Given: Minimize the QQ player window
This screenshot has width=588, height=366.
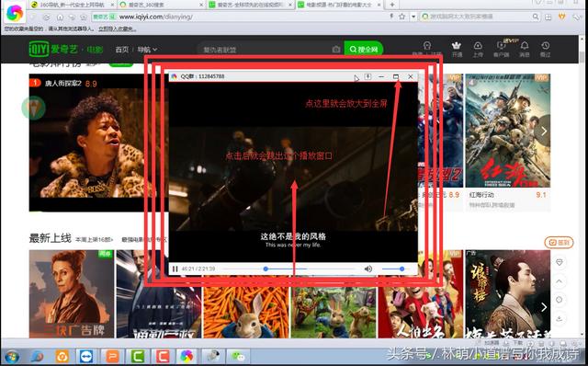Looking at the screenshot, I should click(x=381, y=76).
